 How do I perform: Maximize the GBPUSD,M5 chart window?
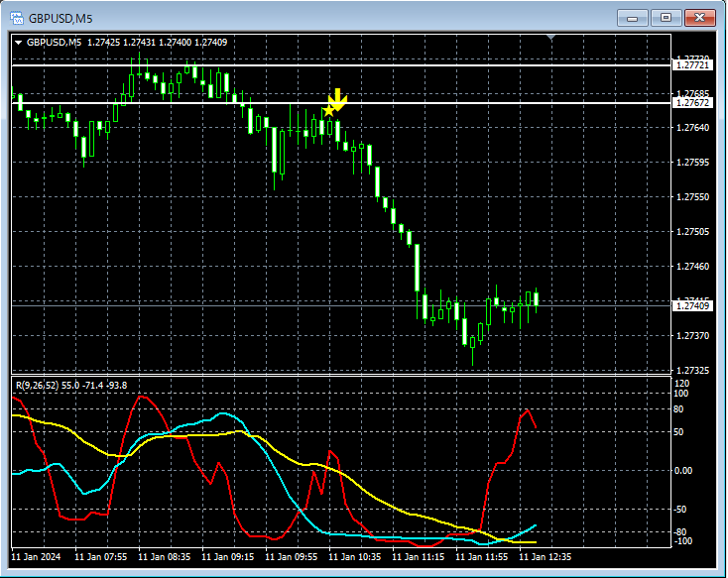pyautogui.click(x=666, y=18)
